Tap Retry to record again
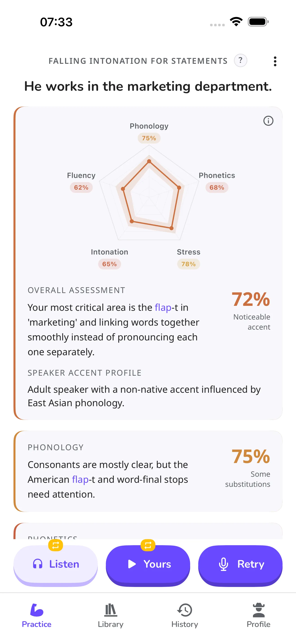Viewport: 296px width, 644px height. pyautogui.click(x=240, y=565)
